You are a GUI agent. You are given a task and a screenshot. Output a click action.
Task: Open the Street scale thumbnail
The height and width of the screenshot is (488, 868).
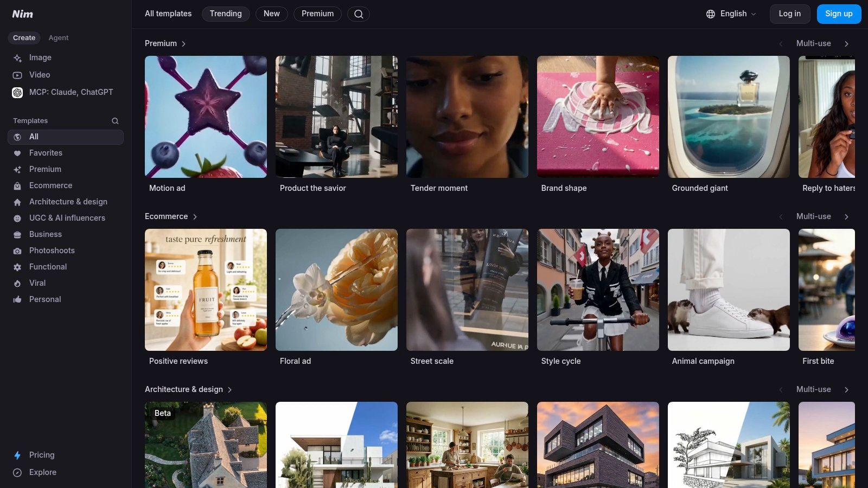click(x=467, y=290)
